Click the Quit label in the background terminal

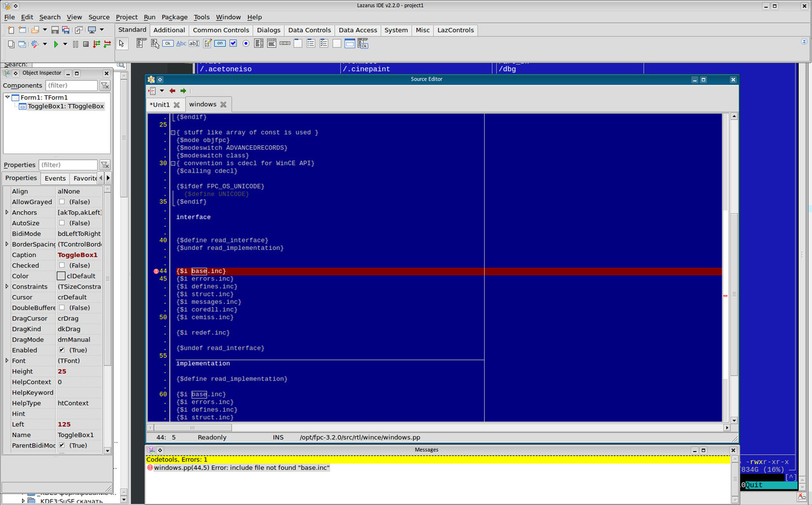coord(754,485)
